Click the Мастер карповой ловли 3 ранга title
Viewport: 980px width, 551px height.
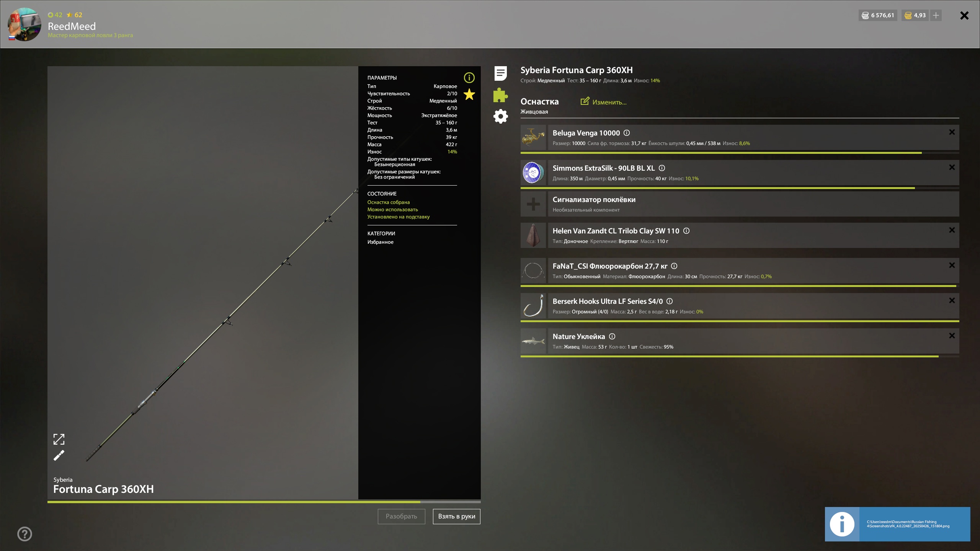[90, 35]
